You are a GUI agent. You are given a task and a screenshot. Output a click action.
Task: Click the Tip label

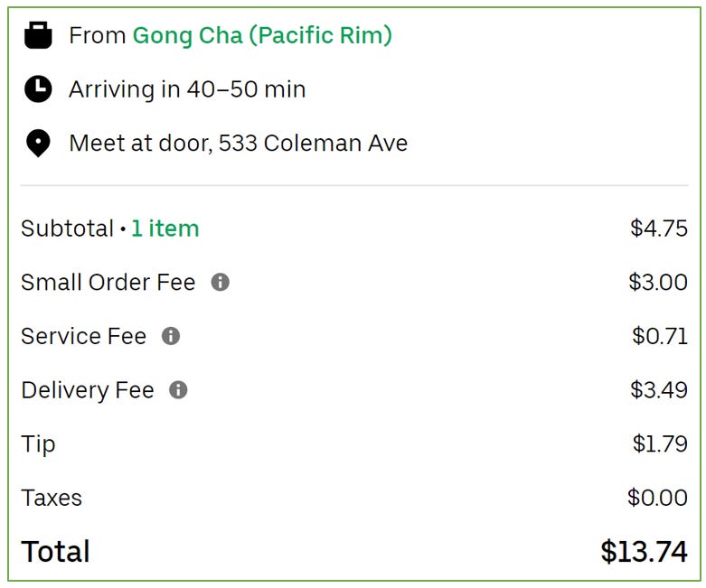click(38, 444)
